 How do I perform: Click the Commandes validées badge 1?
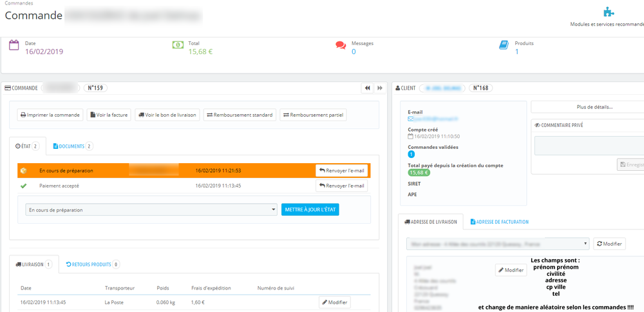click(x=411, y=155)
